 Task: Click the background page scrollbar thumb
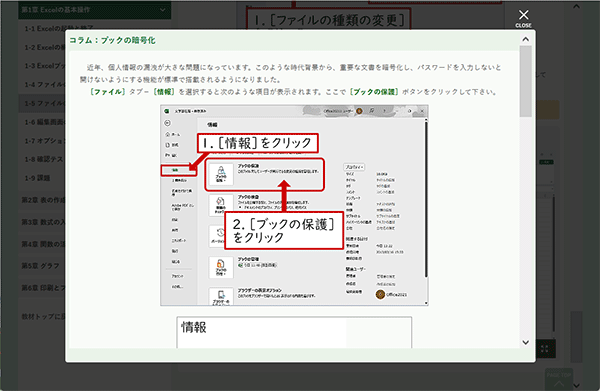tap(576, 337)
